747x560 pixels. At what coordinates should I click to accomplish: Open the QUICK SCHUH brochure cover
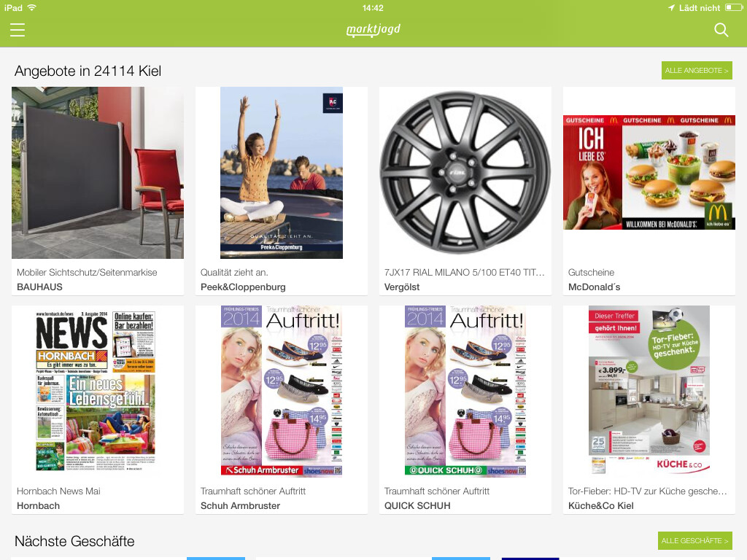tap(465, 392)
